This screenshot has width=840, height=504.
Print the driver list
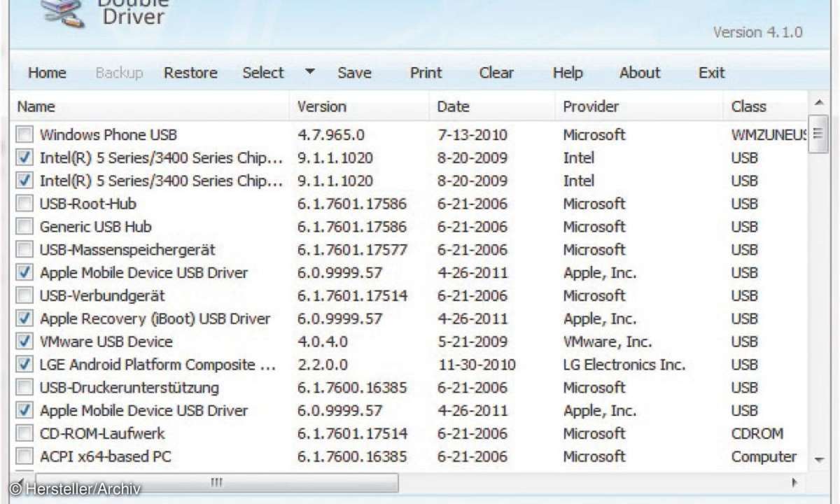tap(426, 73)
